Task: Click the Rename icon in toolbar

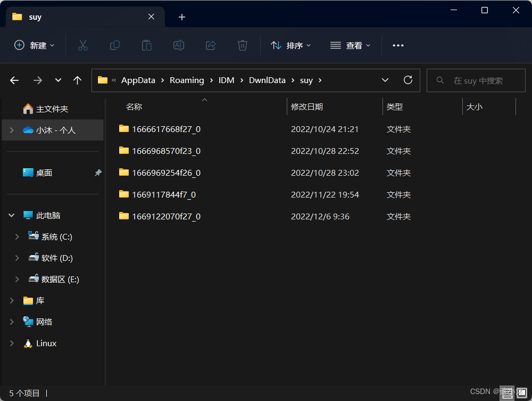Action: (179, 45)
